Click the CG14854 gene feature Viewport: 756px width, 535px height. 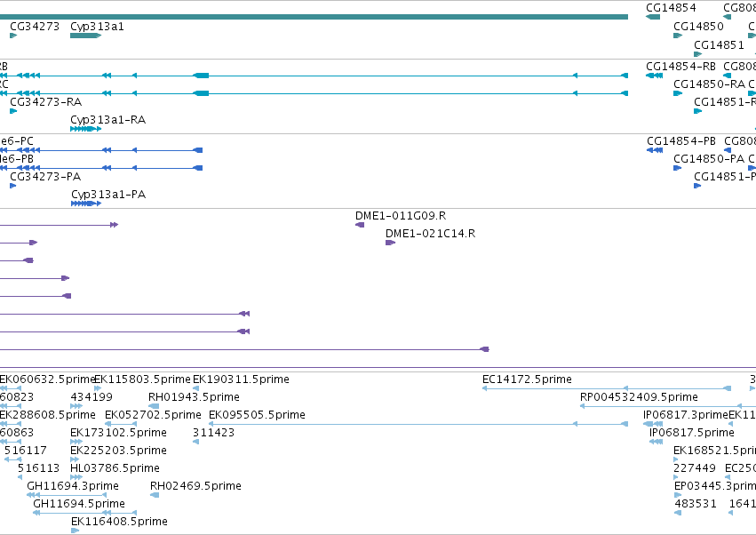653,17
